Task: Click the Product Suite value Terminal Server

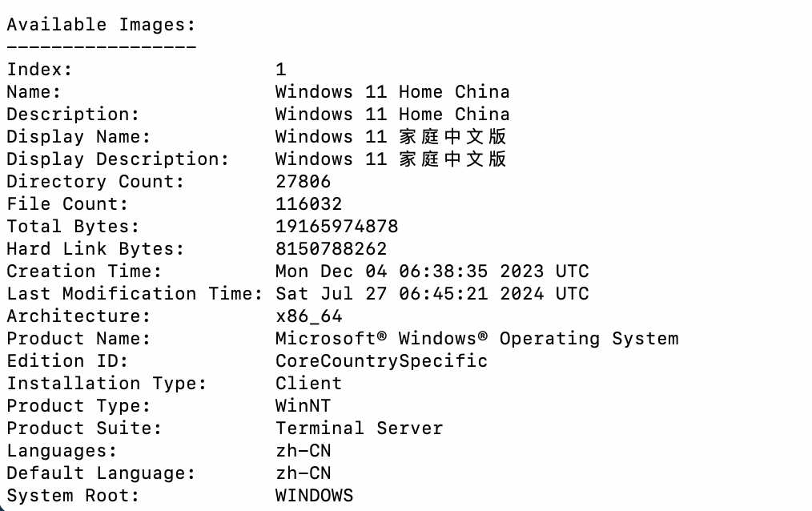Action: 359,429
